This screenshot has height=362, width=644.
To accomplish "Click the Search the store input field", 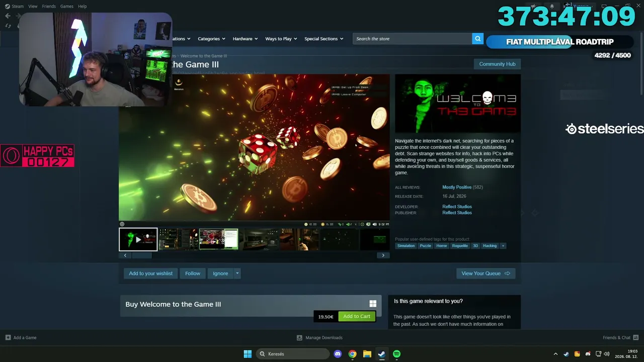I will coord(413,39).
